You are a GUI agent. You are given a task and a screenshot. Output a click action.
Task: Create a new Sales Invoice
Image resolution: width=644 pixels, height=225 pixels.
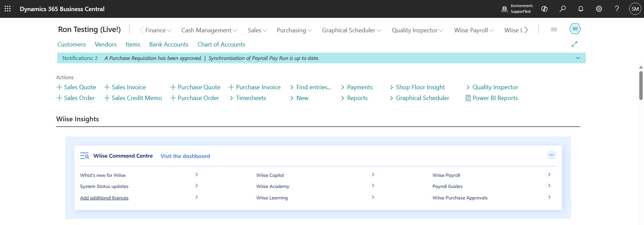[125, 87]
